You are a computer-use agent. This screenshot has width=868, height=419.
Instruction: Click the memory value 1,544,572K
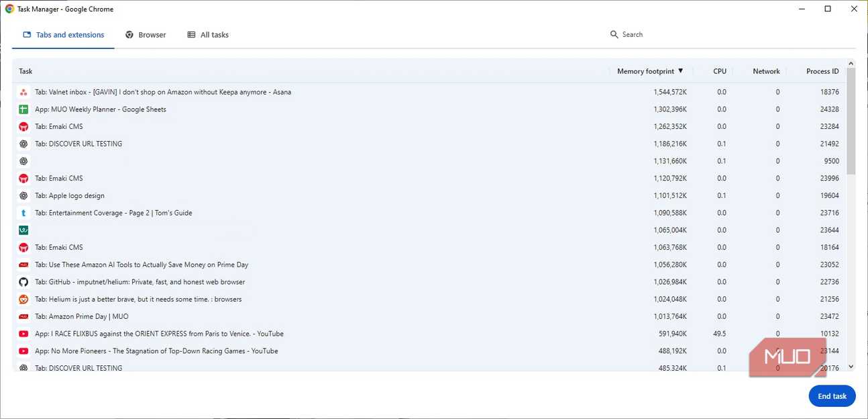pyautogui.click(x=670, y=92)
